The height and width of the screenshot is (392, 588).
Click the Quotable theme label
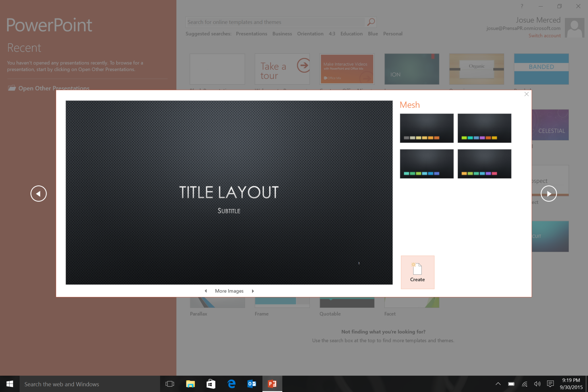tap(330, 314)
